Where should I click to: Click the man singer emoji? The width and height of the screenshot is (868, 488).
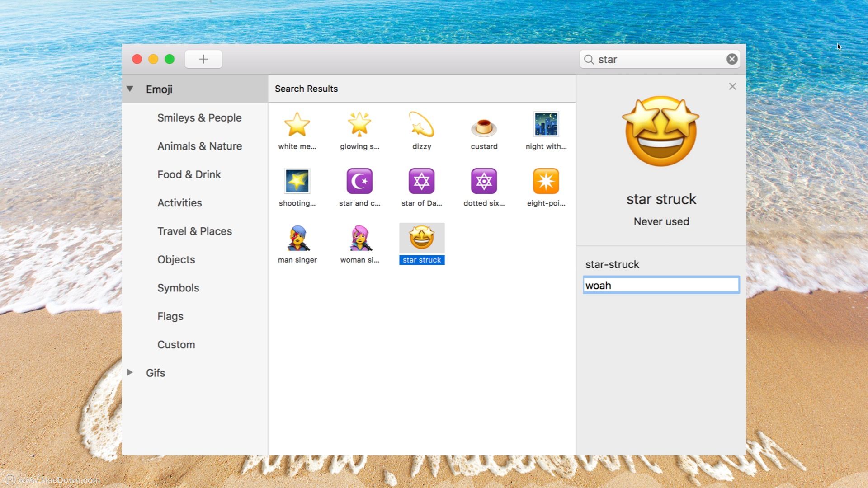297,238
